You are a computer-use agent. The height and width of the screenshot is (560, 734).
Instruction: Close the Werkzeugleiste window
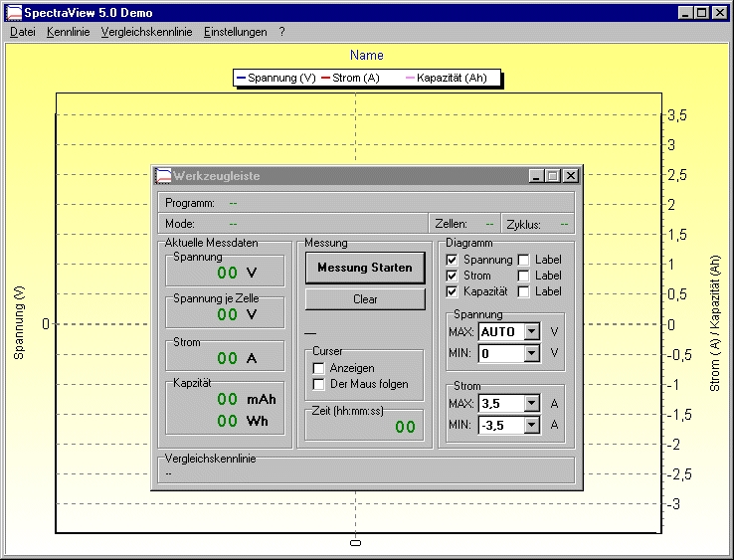click(x=571, y=176)
